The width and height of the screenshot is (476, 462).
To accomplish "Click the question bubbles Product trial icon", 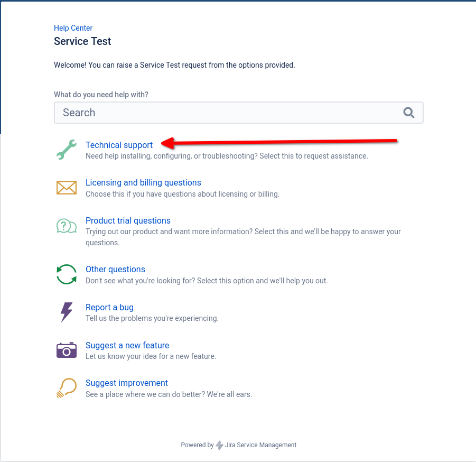I will [x=67, y=226].
